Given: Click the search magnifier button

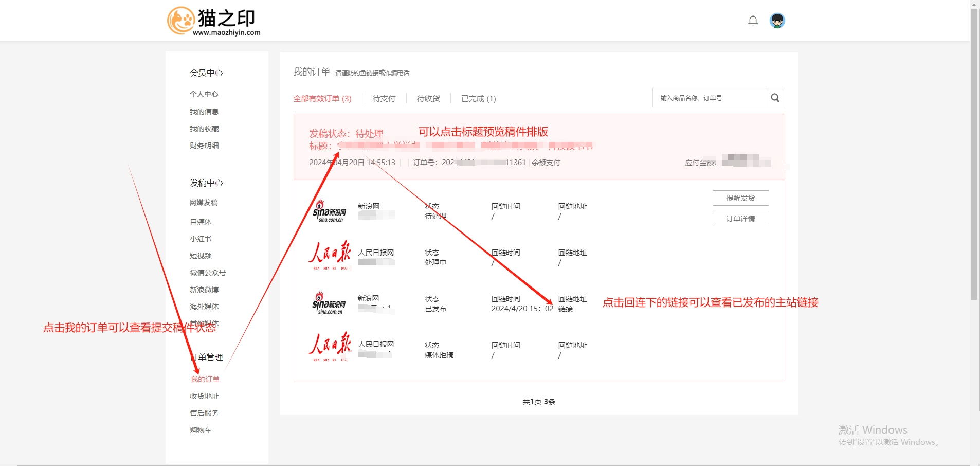Looking at the screenshot, I should (x=775, y=98).
